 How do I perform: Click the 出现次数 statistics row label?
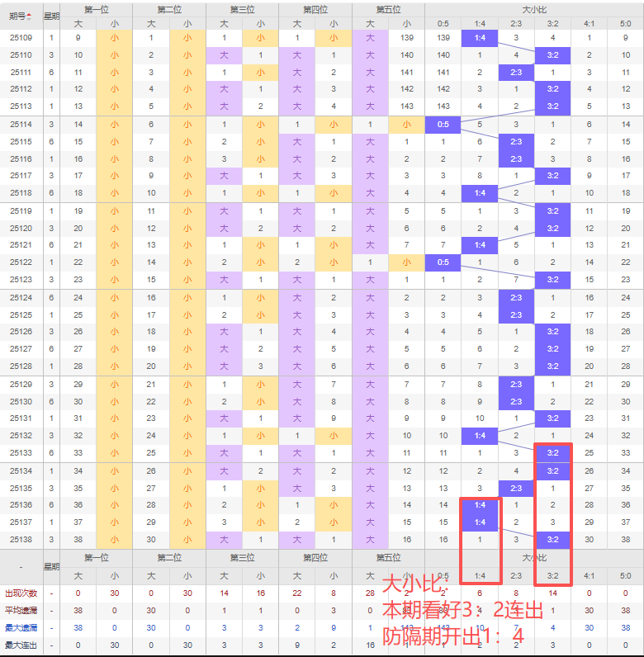pos(21,593)
